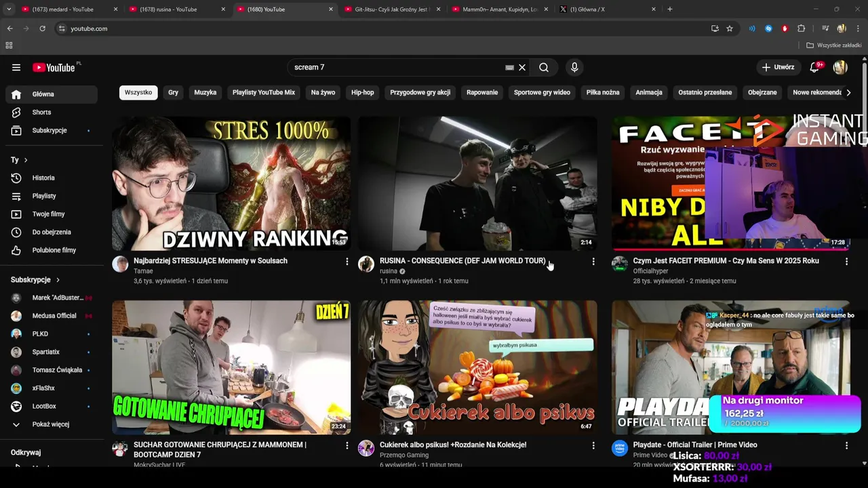The image size is (868, 488).
Task: Open Twoje filmy in sidebar
Action: [52, 213]
